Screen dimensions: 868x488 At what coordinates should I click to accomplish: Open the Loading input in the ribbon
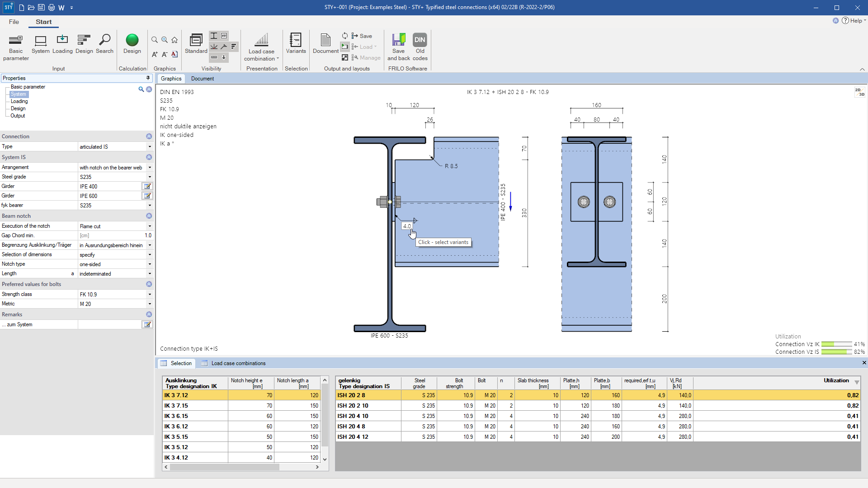click(62, 44)
